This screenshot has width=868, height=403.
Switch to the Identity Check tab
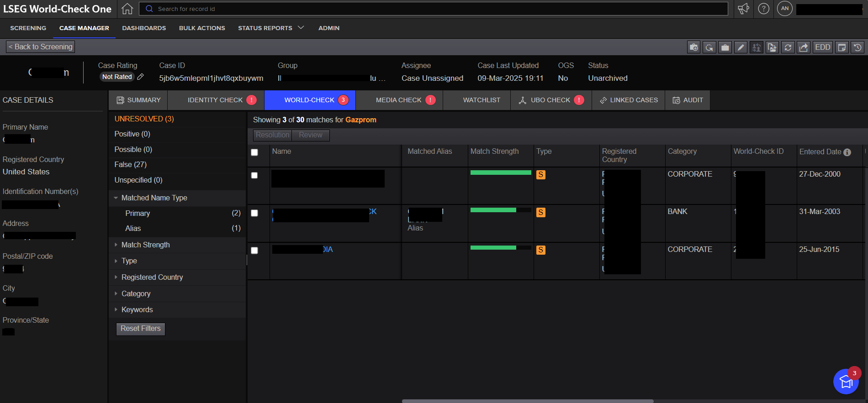(216, 100)
